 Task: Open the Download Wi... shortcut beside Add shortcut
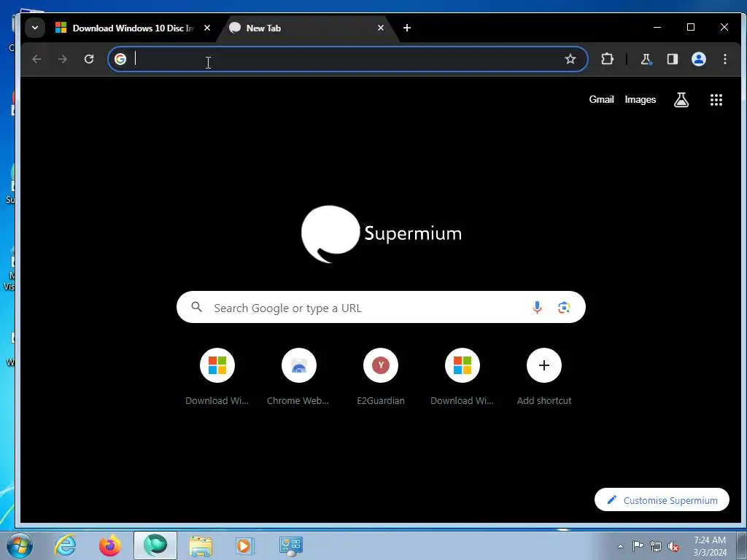pyautogui.click(x=462, y=376)
